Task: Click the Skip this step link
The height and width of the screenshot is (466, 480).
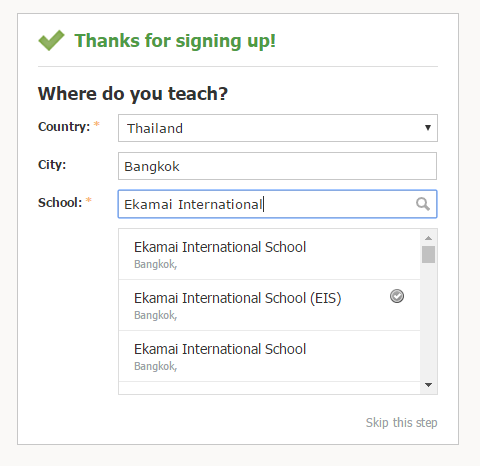Action: pos(401,423)
